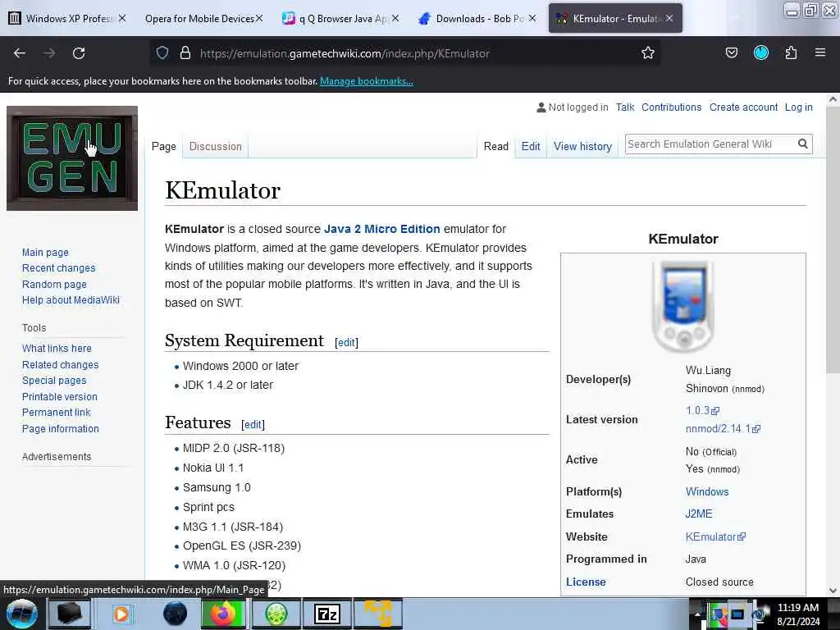Open Java 2 Micro Edition link
This screenshot has height=630, width=840.
[x=382, y=229]
